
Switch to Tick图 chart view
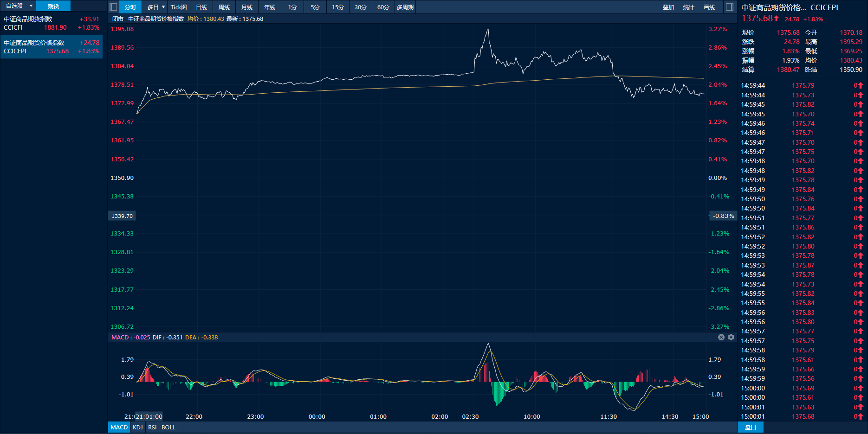click(x=178, y=7)
